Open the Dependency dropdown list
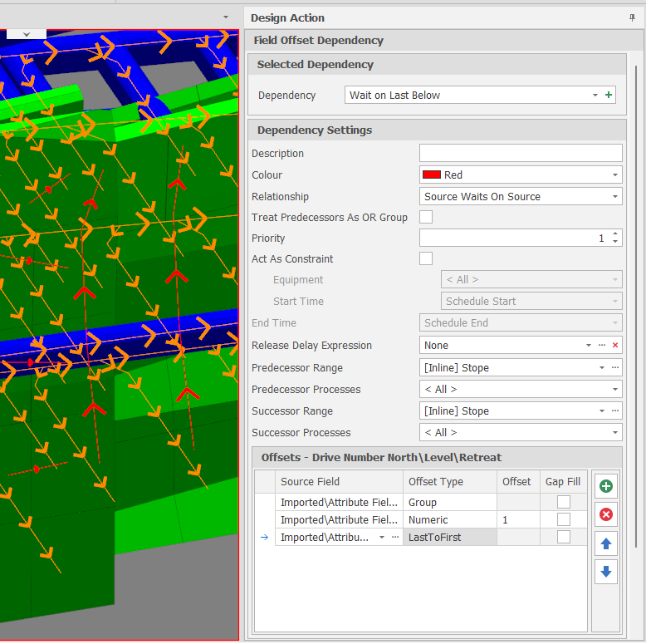The image size is (646, 644). click(595, 96)
